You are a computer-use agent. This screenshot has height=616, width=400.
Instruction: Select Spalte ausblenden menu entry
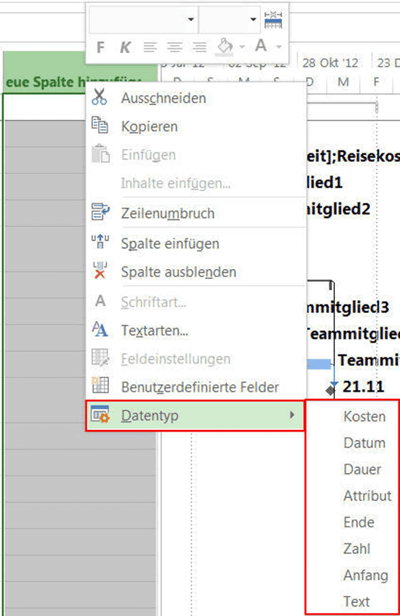click(x=195, y=271)
